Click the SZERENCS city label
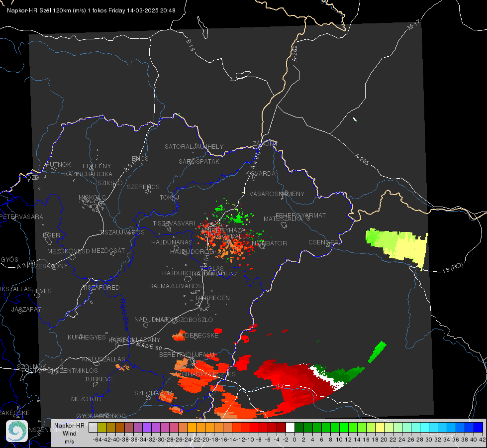The height and width of the screenshot is (448, 487). point(143,187)
